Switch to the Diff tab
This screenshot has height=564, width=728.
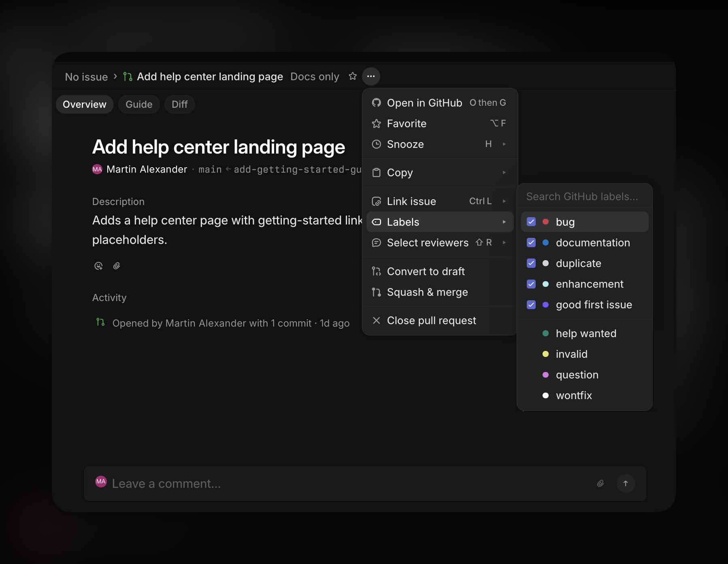pos(180,105)
